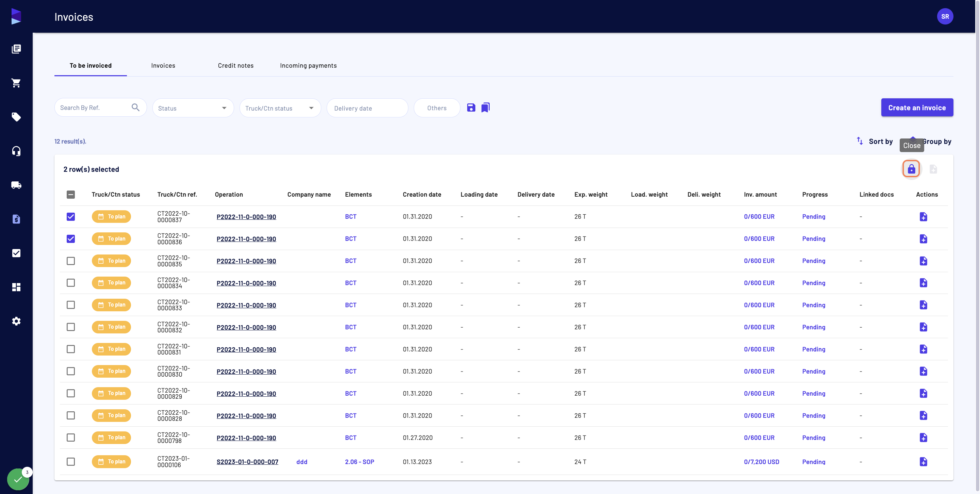Open the price tag sidebar icon
980x494 pixels.
coord(16,117)
